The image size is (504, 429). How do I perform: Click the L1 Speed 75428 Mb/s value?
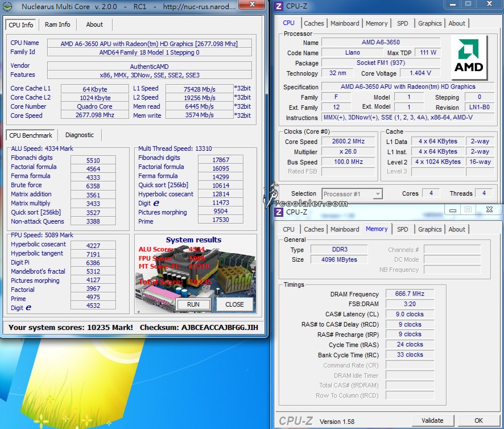coord(199,89)
